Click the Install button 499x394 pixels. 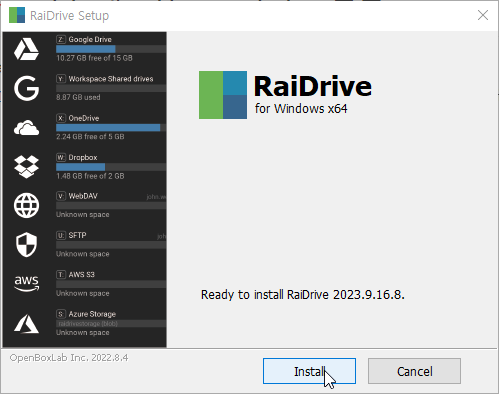[309, 371]
